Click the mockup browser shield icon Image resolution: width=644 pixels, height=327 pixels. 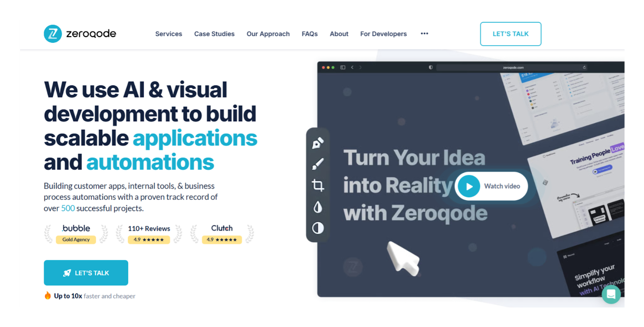pyautogui.click(x=431, y=67)
